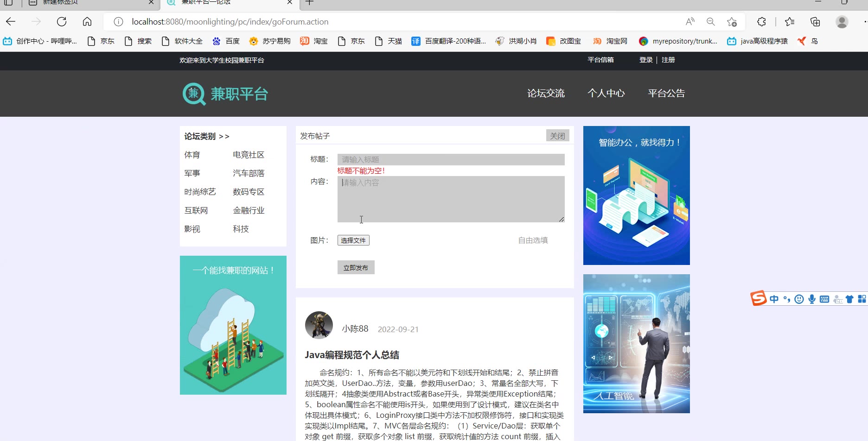Image resolution: width=868 pixels, height=441 pixels.
Task: Open the browser extensions icon
Action: 761,22
